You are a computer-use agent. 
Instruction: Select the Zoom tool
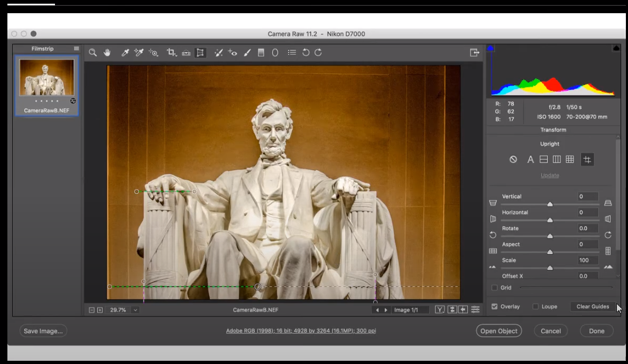(x=93, y=52)
